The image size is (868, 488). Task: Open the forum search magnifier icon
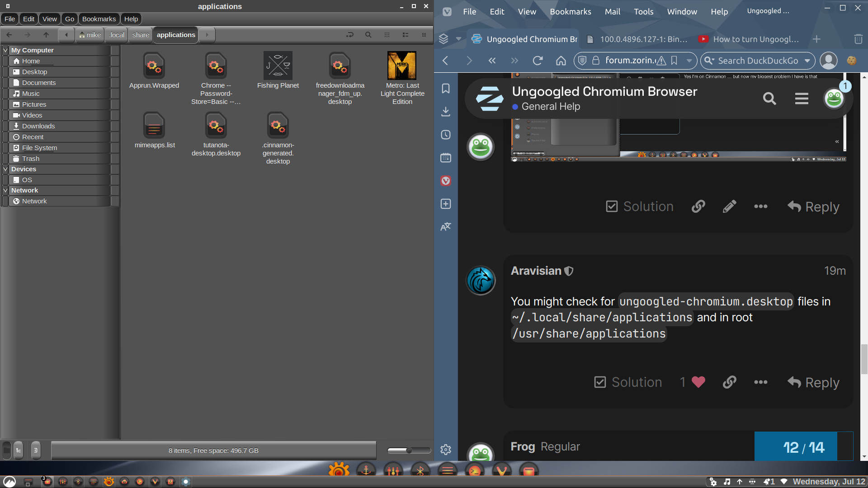769,99
